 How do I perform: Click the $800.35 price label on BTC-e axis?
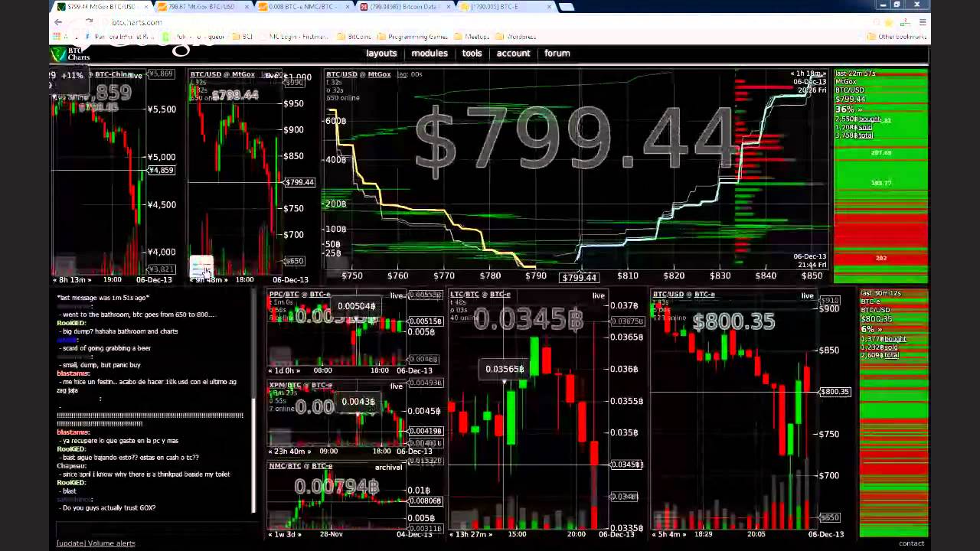(x=835, y=392)
